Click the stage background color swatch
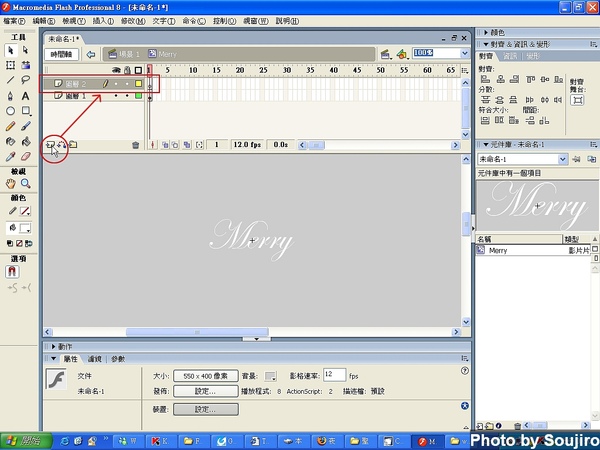 pyautogui.click(x=271, y=375)
